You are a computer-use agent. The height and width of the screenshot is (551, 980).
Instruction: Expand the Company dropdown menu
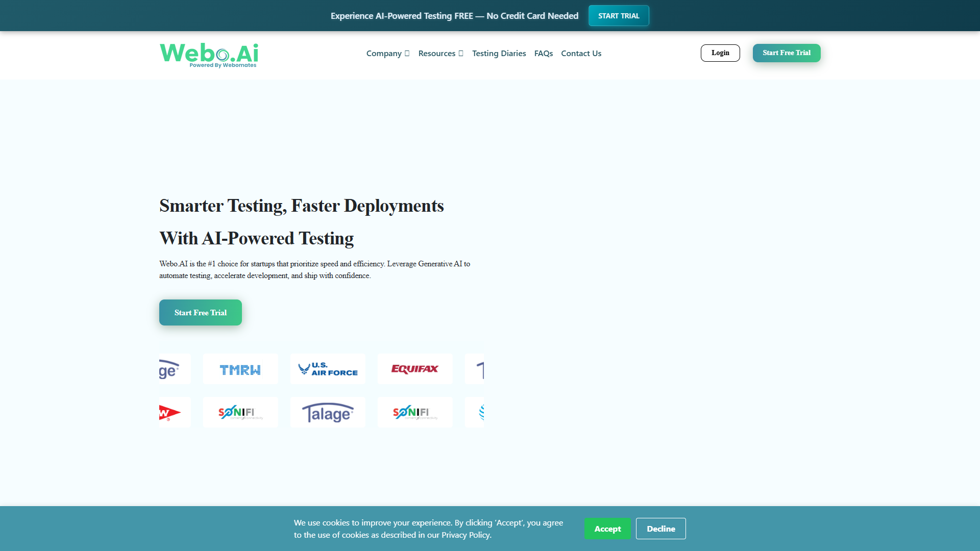point(388,53)
